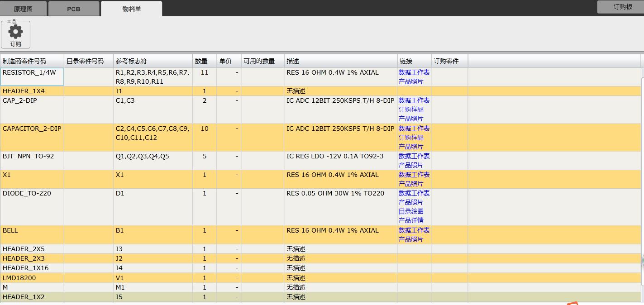
Task: Select the HEADER_1X16 row
Action: pos(320,268)
